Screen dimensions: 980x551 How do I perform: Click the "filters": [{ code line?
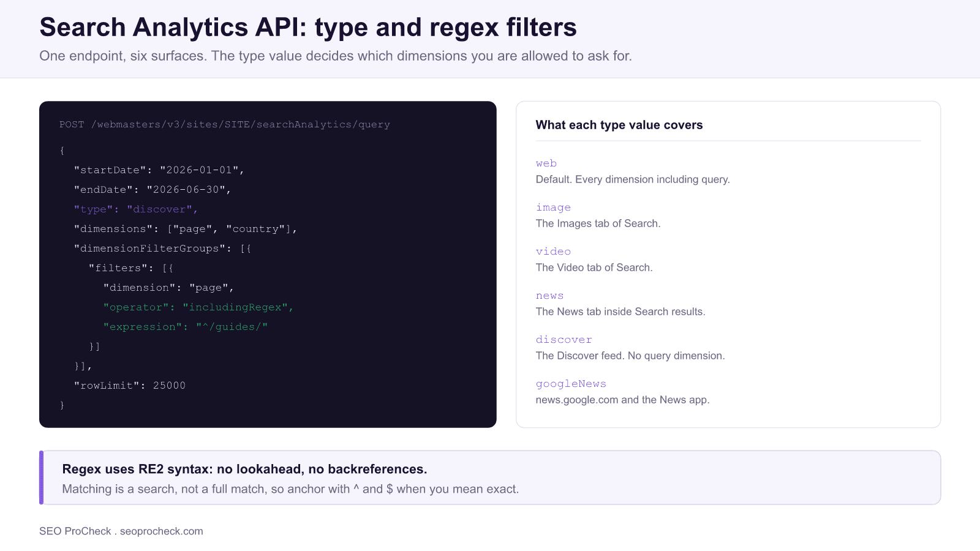pyautogui.click(x=131, y=268)
